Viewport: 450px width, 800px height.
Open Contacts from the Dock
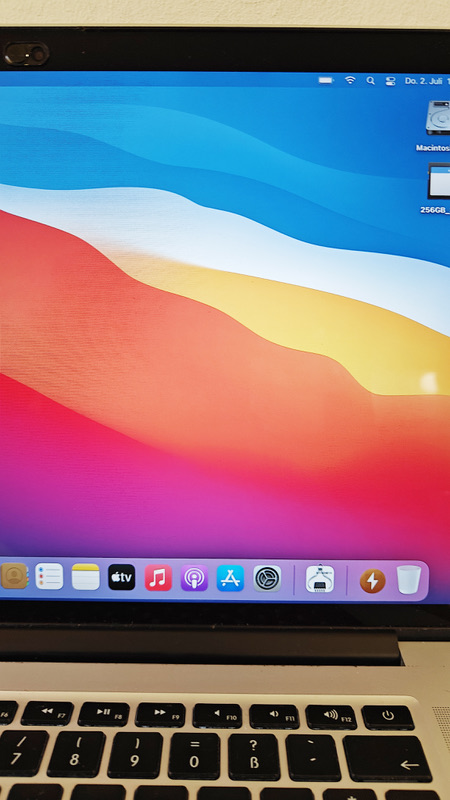pyautogui.click(x=14, y=576)
